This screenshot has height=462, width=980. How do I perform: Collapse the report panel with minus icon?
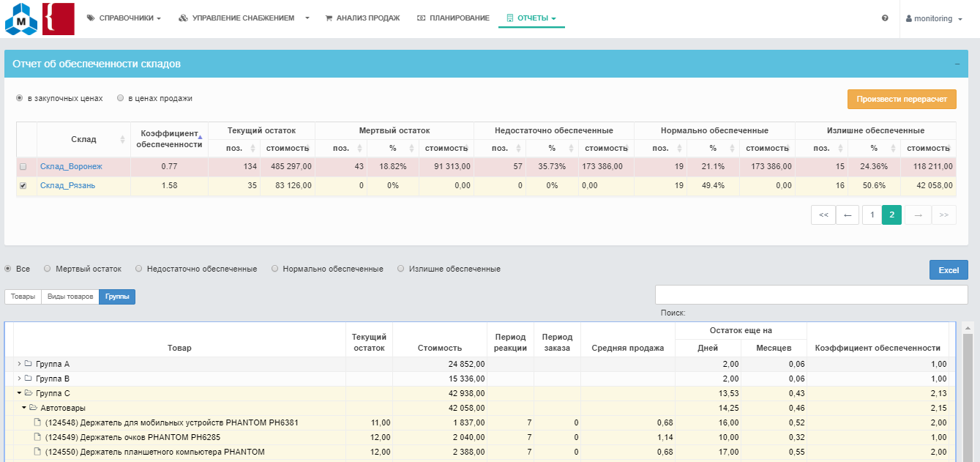957,64
